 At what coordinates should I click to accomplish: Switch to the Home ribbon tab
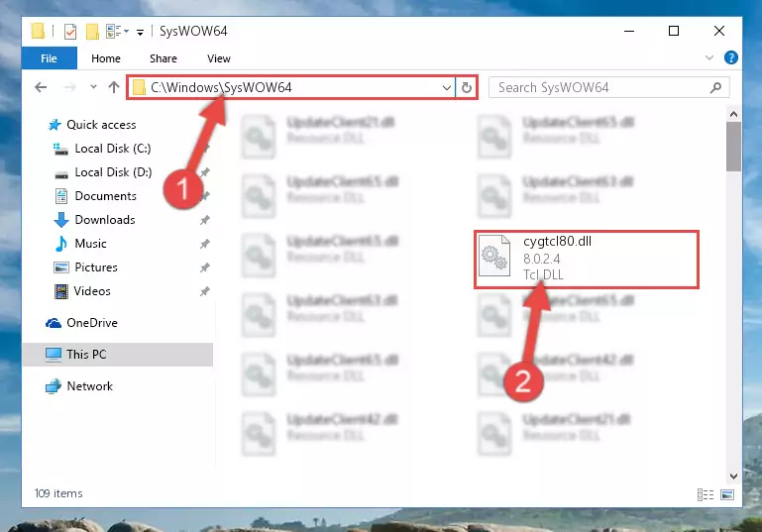(106, 58)
